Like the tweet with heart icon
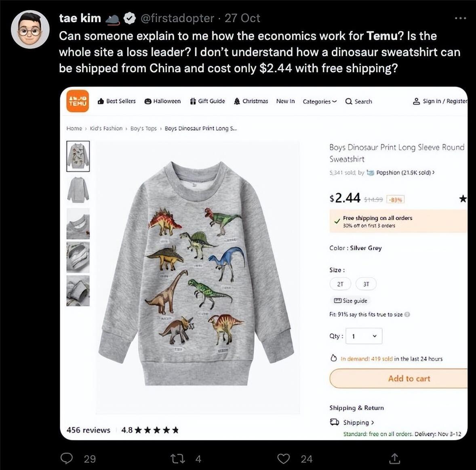The height and width of the screenshot is (470, 476). pos(284,458)
